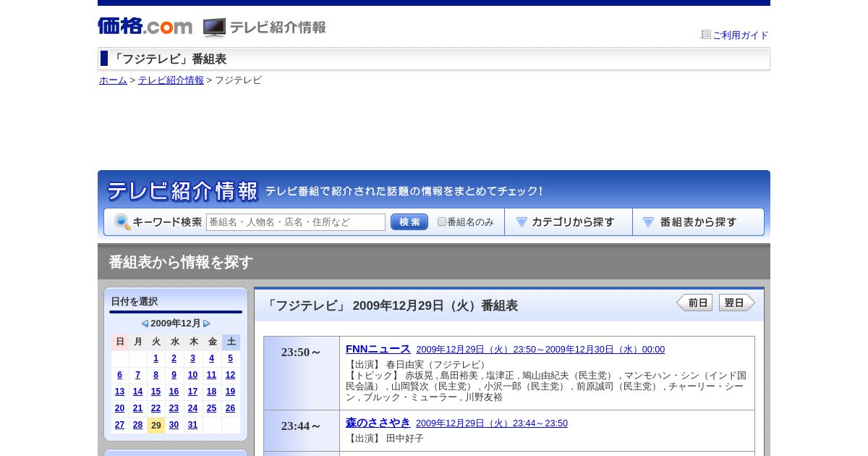868x456 pixels.
Task: Select December 6 in calendar
Action: click(119, 375)
